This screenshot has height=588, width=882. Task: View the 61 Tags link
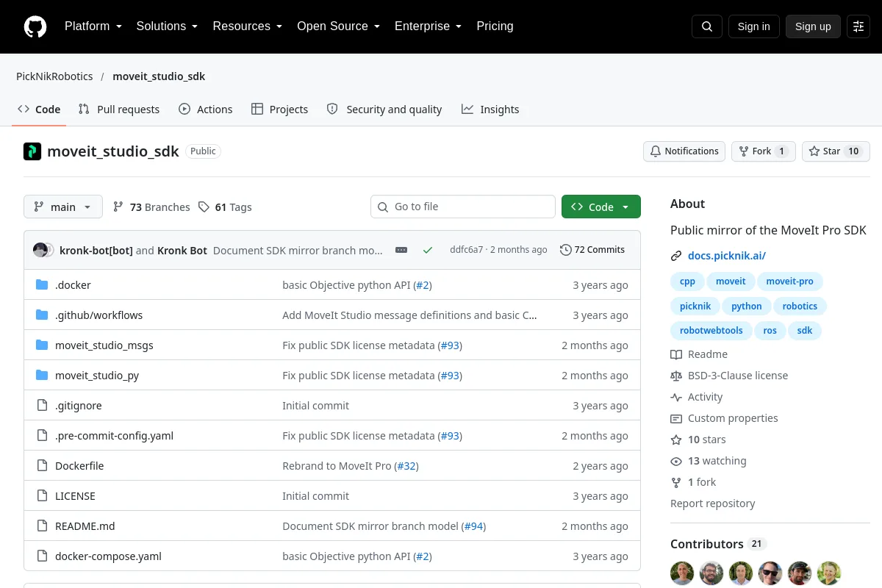point(225,207)
